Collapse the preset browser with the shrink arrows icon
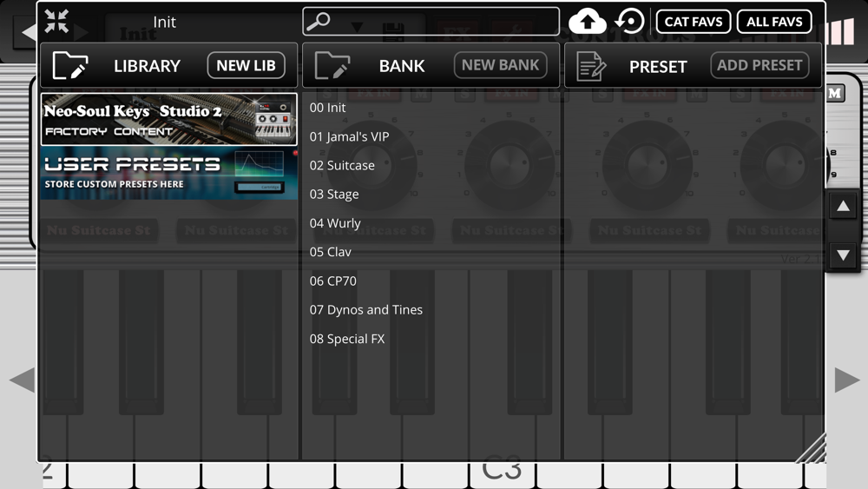 (56, 22)
